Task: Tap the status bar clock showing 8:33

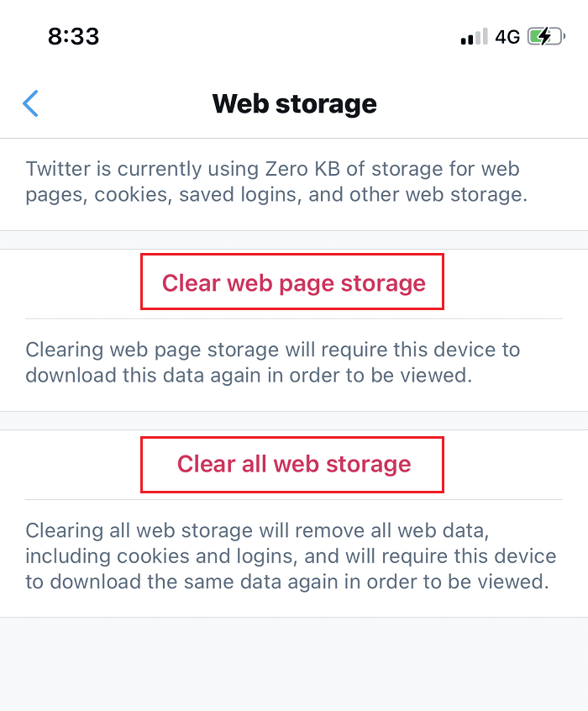Action: tap(74, 36)
